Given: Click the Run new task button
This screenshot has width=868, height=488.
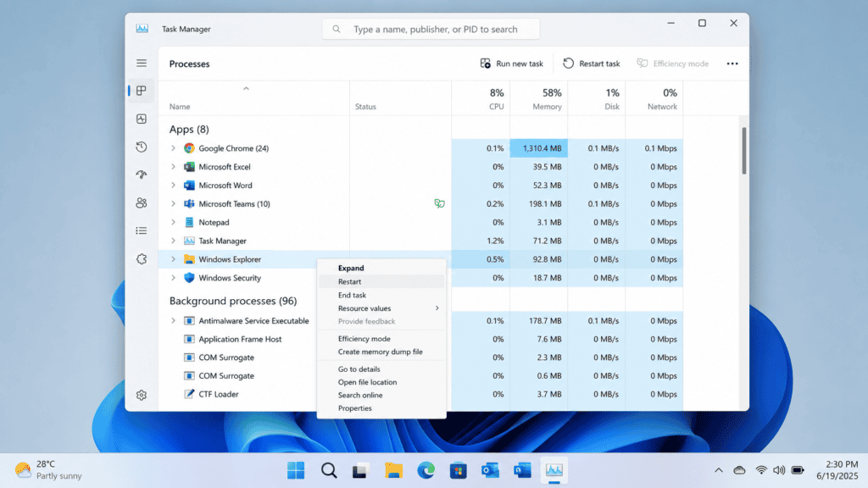Looking at the screenshot, I should click(x=511, y=64).
